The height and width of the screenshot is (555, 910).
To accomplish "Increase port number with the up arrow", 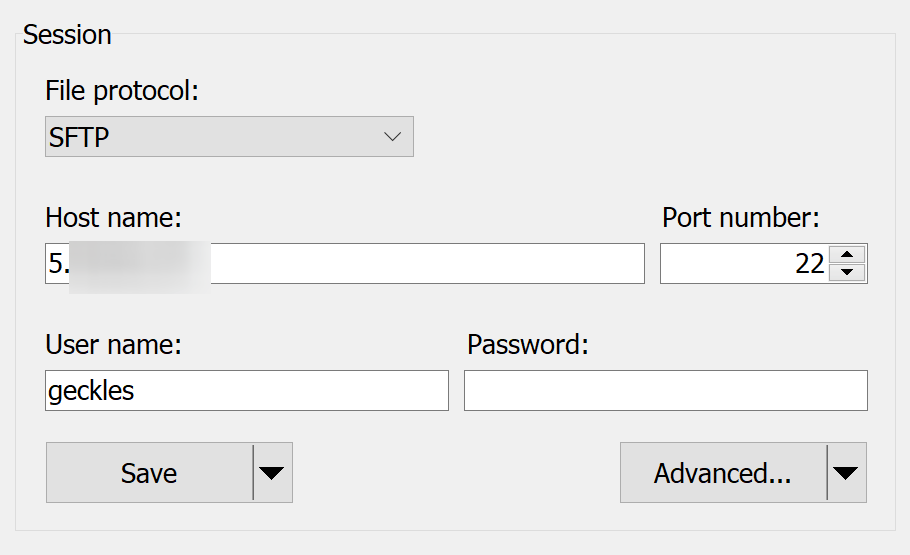I will tap(847, 254).
